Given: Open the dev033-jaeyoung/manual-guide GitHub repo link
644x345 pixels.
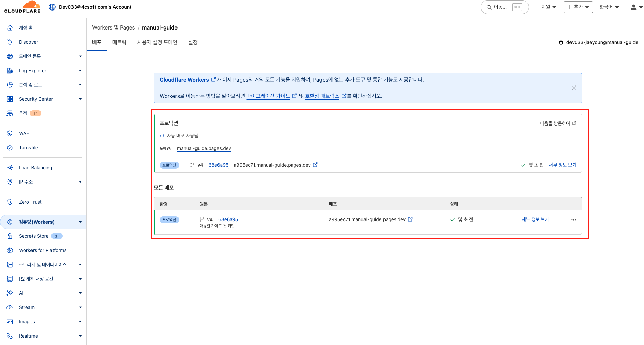Looking at the screenshot, I should tap(598, 42).
